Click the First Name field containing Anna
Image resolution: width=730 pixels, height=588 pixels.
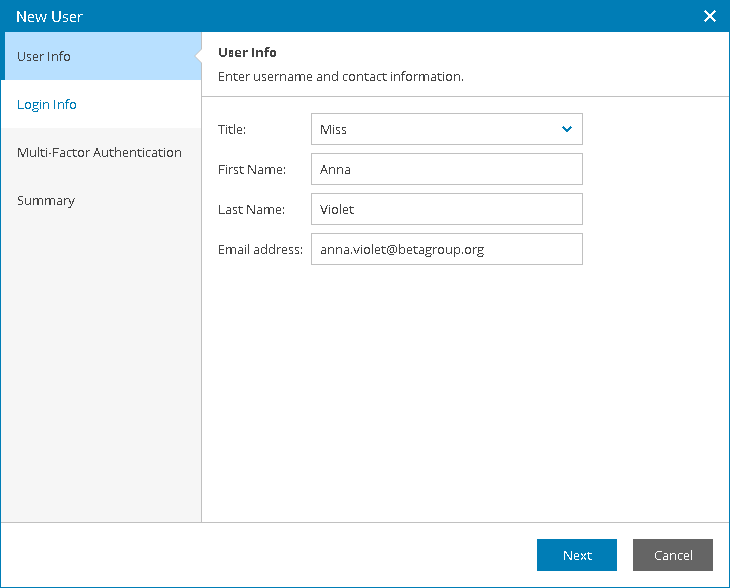tap(446, 169)
